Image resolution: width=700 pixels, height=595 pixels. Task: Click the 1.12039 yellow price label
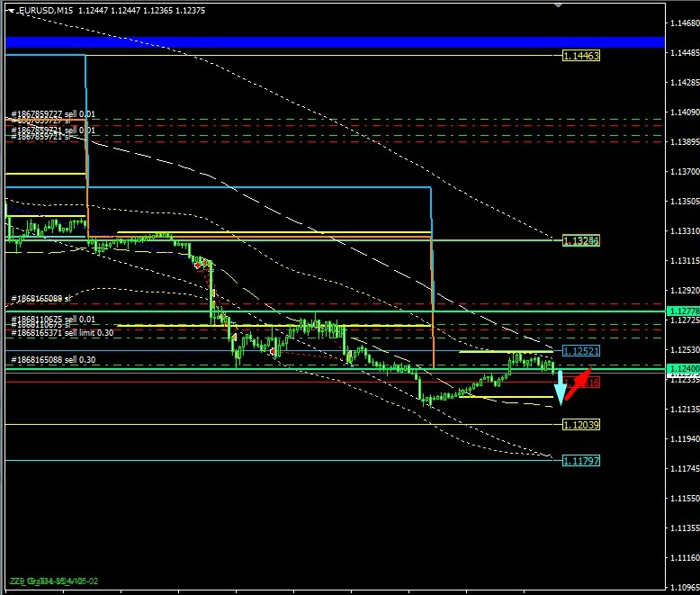pyautogui.click(x=580, y=424)
